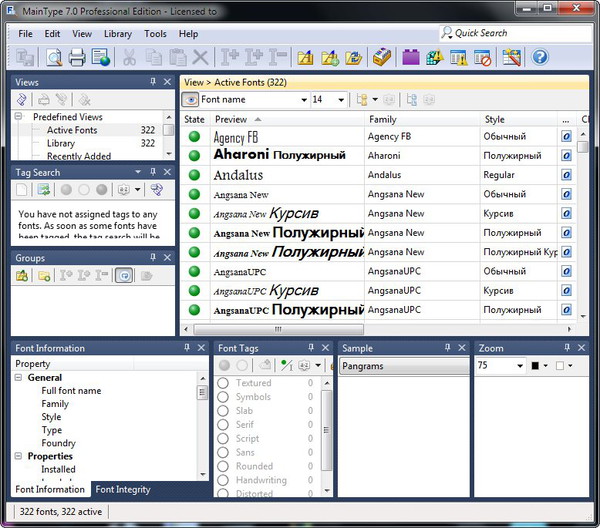
Task: Open the Library menu
Action: pos(117,34)
